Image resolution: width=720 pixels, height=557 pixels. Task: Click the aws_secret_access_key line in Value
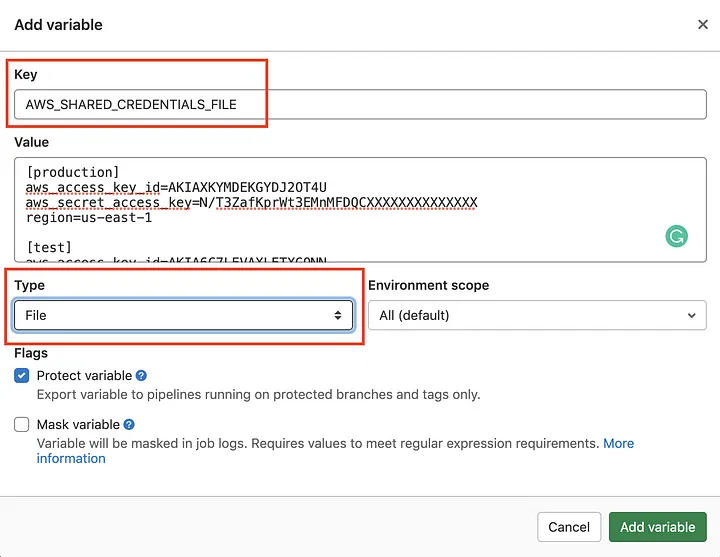point(252,203)
